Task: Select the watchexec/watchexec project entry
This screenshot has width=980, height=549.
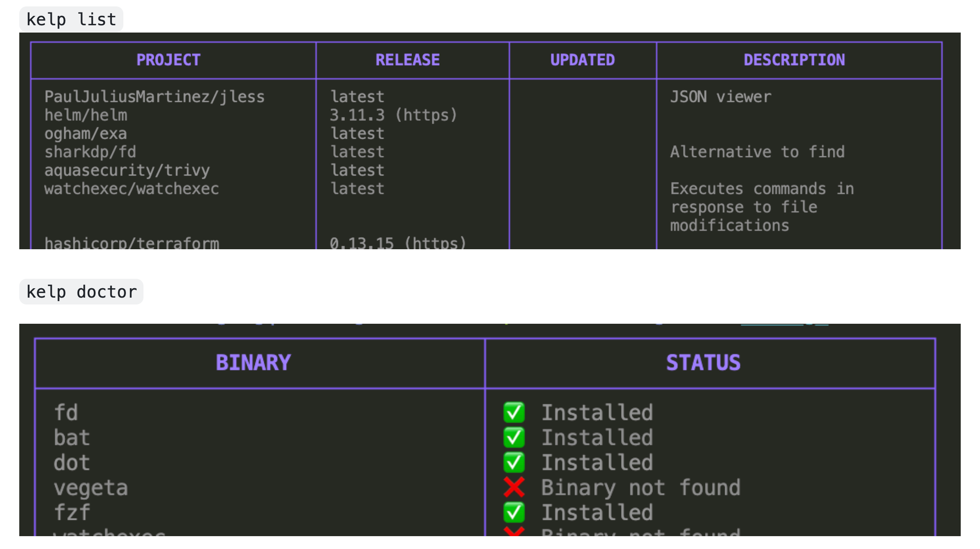Action: pos(132,189)
